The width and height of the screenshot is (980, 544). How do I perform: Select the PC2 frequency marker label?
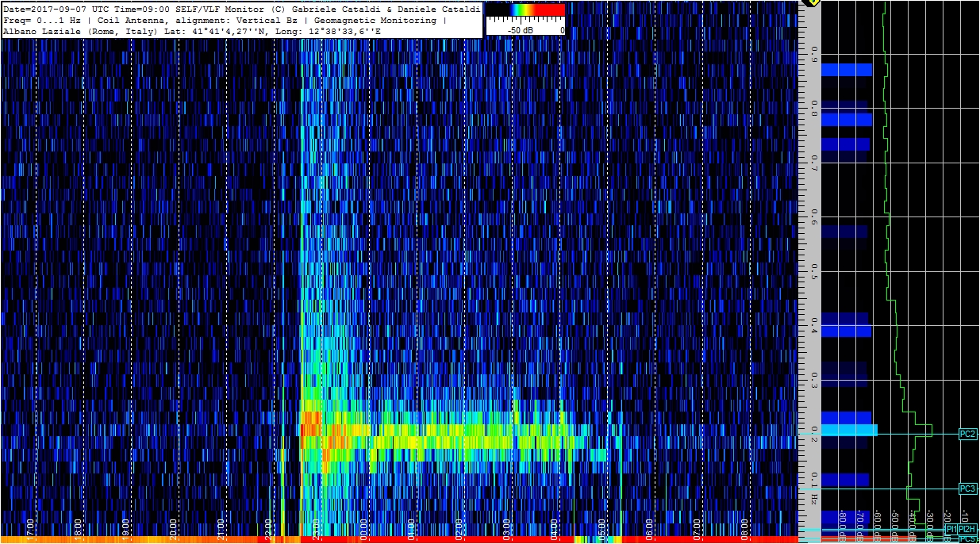967,434
